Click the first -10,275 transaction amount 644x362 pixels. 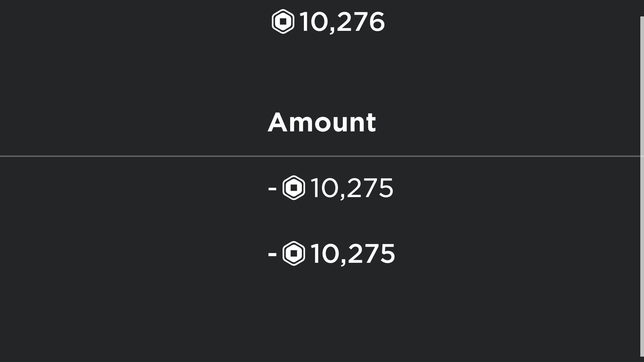click(x=352, y=188)
